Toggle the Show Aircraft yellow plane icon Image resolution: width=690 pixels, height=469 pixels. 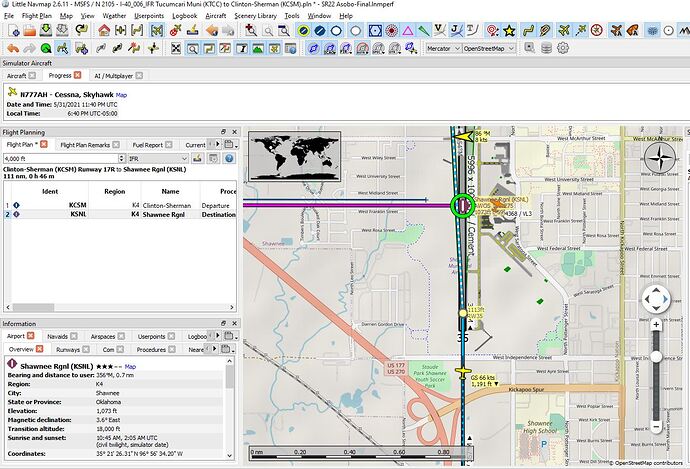pyautogui.click(x=564, y=30)
